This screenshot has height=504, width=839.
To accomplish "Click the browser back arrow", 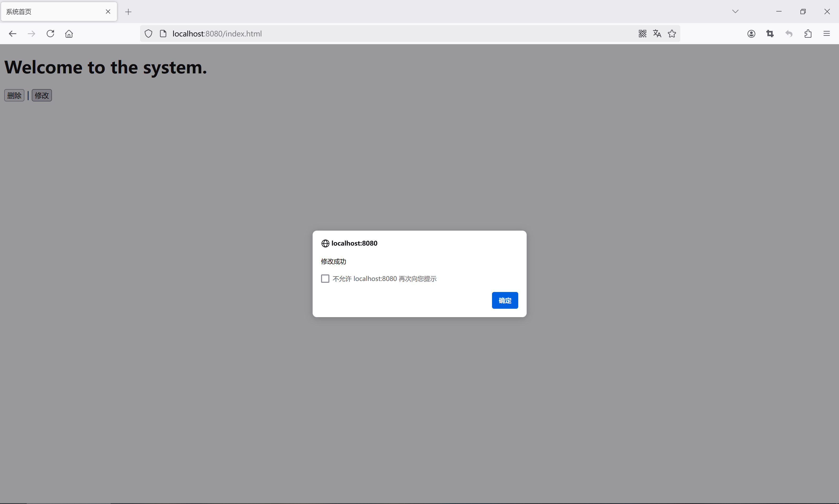I will [13, 34].
